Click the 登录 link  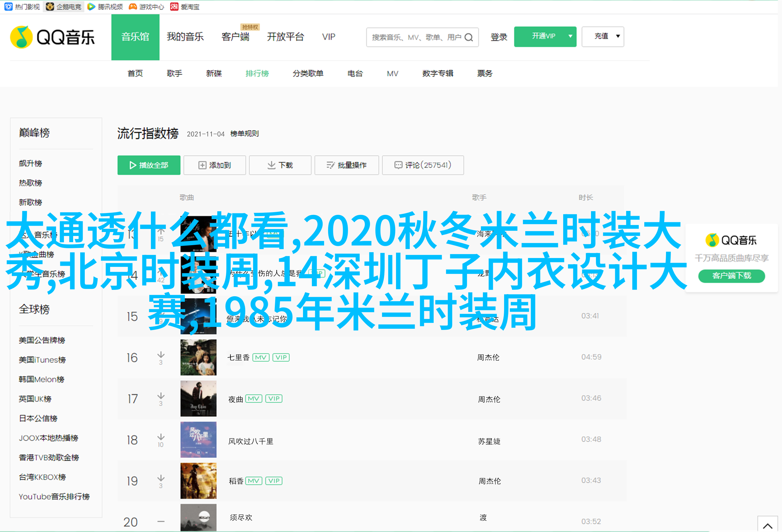point(499,37)
